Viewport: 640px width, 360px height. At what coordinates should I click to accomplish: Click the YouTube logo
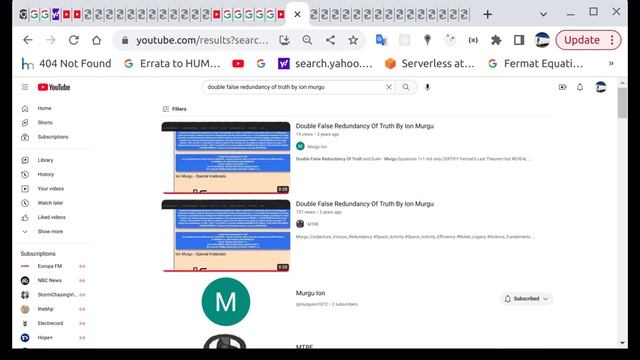pyautogui.click(x=54, y=87)
